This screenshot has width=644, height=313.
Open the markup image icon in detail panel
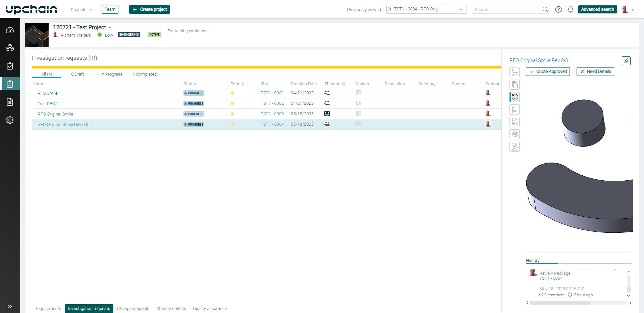[515, 146]
